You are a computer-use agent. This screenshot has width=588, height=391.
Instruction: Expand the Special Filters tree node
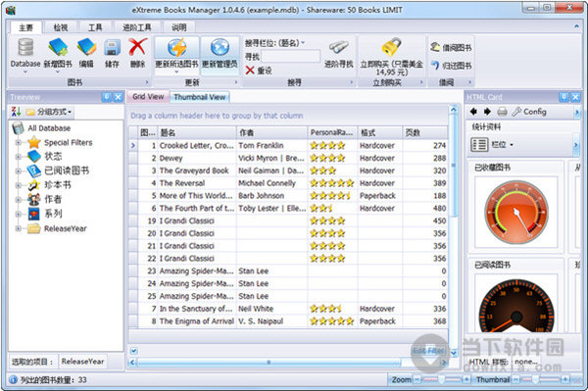[18, 143]
